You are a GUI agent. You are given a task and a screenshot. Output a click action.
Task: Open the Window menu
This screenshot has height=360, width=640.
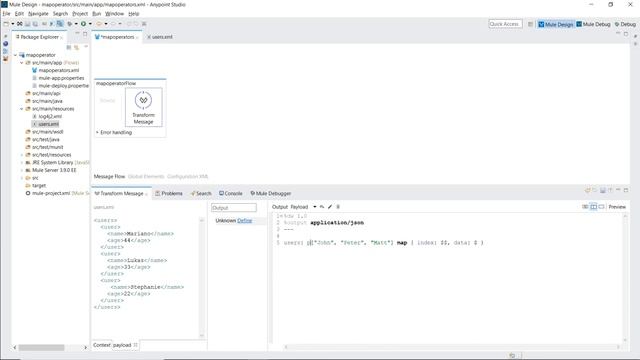pyautogui.click(x=114, y=13)
